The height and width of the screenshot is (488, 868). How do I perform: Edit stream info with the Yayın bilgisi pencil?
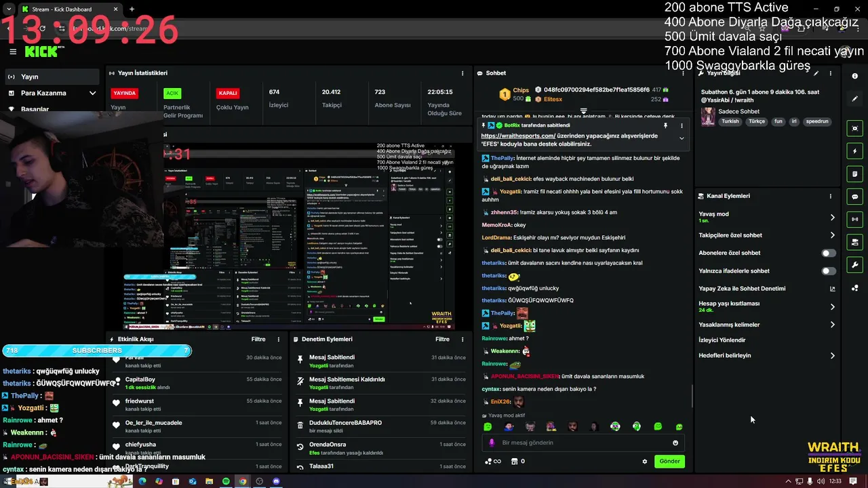click(816, 73)
